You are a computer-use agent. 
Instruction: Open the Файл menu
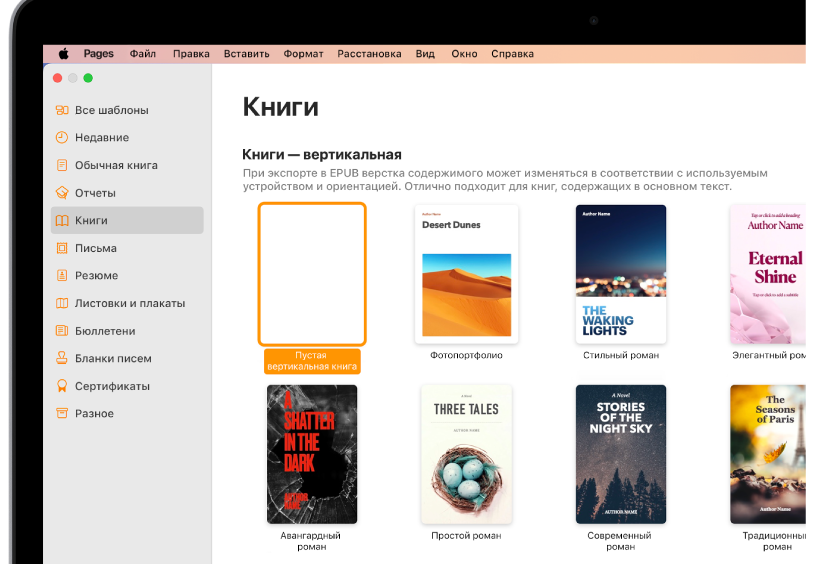142,54
